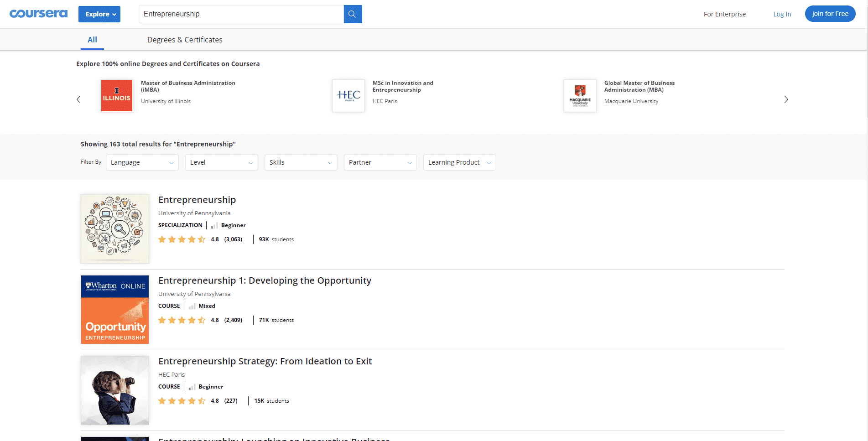The height and width of the screenshot is (441, 868).
Task: Click the 93K students text
Action: click(x=276, y=239)
